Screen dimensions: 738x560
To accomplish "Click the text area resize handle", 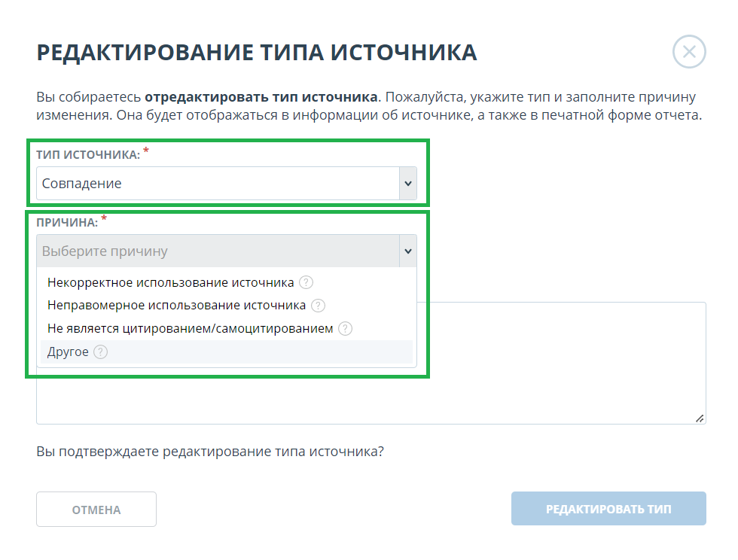I will click(x=700, y=418).
